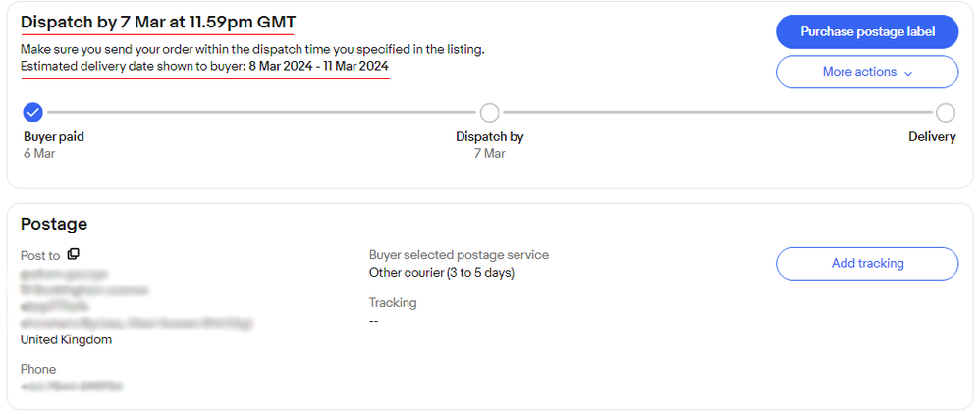The height and width of the screenshot is (414, 980).
Task: Click the Dispatch by step label
Action: coord(489,137)
